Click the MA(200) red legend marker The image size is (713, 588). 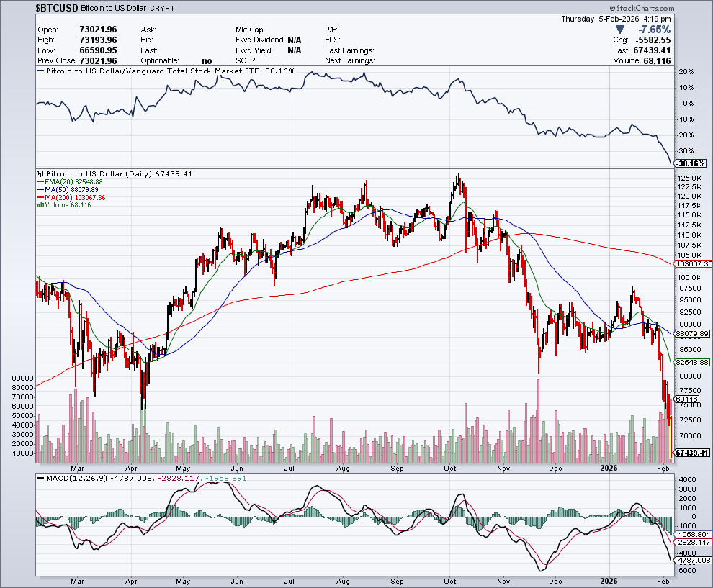coord(40,197)
